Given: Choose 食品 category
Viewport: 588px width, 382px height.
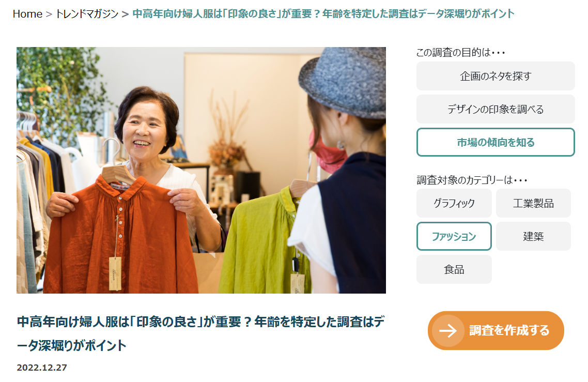Looking at the screenshot, I should point(454,269).
